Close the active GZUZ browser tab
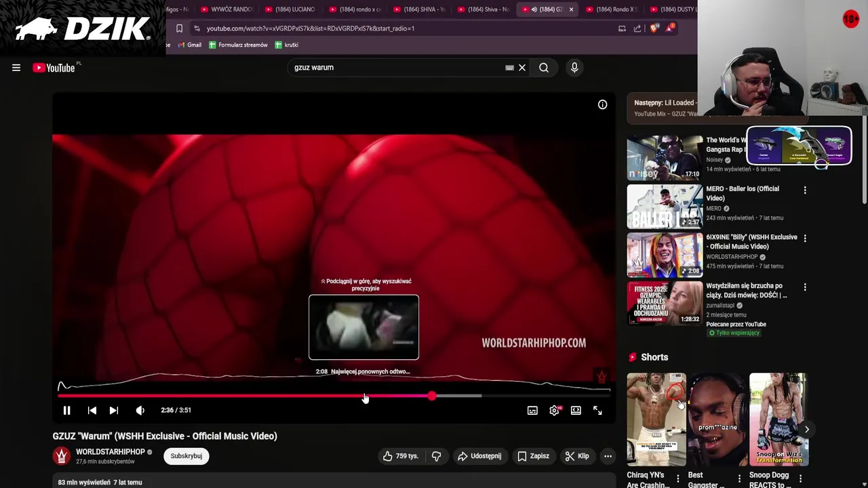 [x=571, y=9]
